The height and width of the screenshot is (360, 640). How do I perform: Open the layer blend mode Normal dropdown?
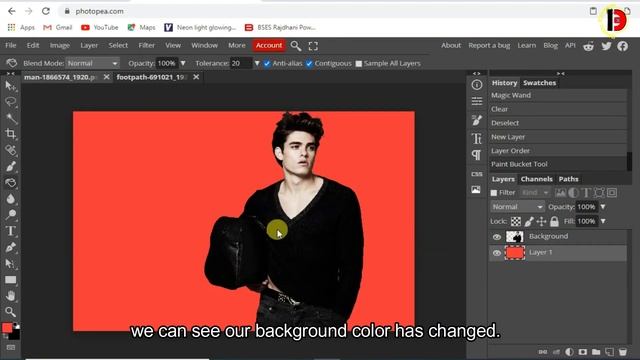517,207
